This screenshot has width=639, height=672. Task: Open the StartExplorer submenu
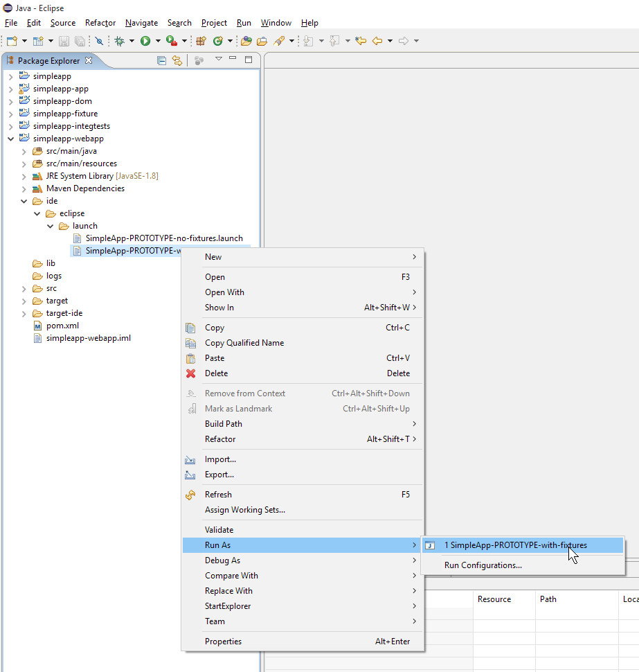point(303,606)
